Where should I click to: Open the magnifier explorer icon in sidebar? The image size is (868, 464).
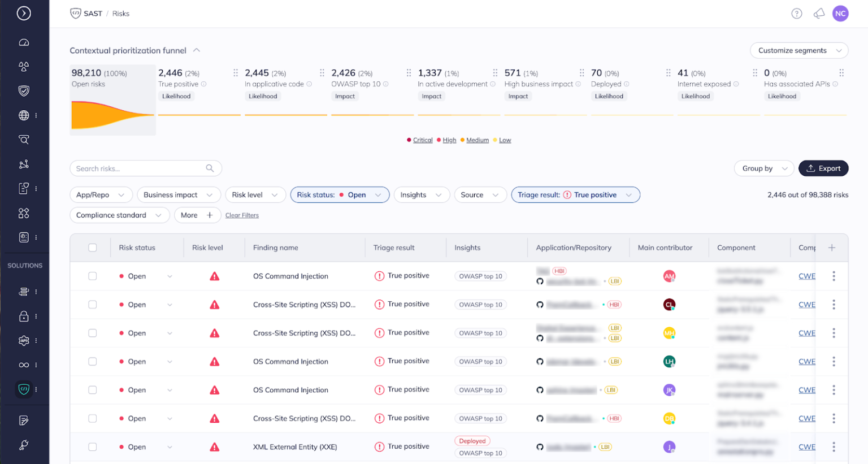25,139
